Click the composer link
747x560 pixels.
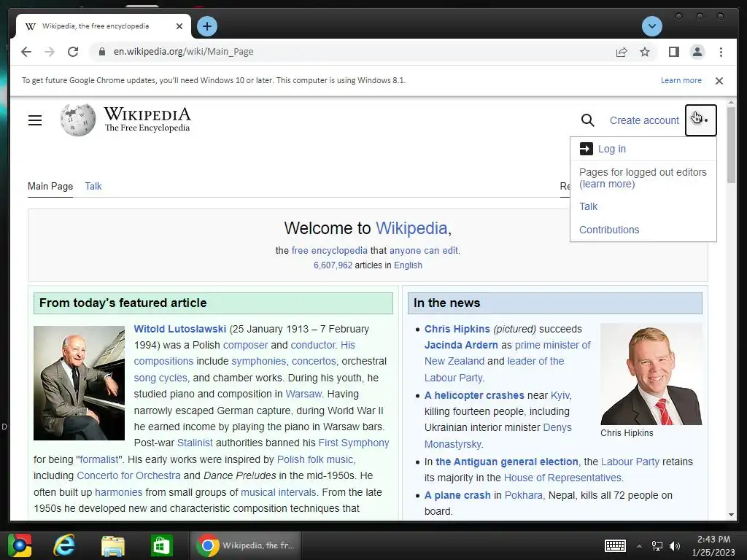coord(245,345)
